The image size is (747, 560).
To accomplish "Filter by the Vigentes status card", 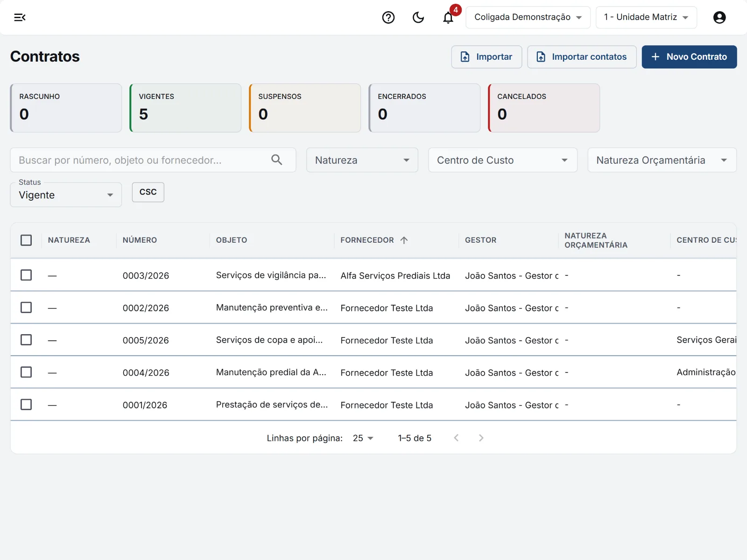I will tap(185, 108).
